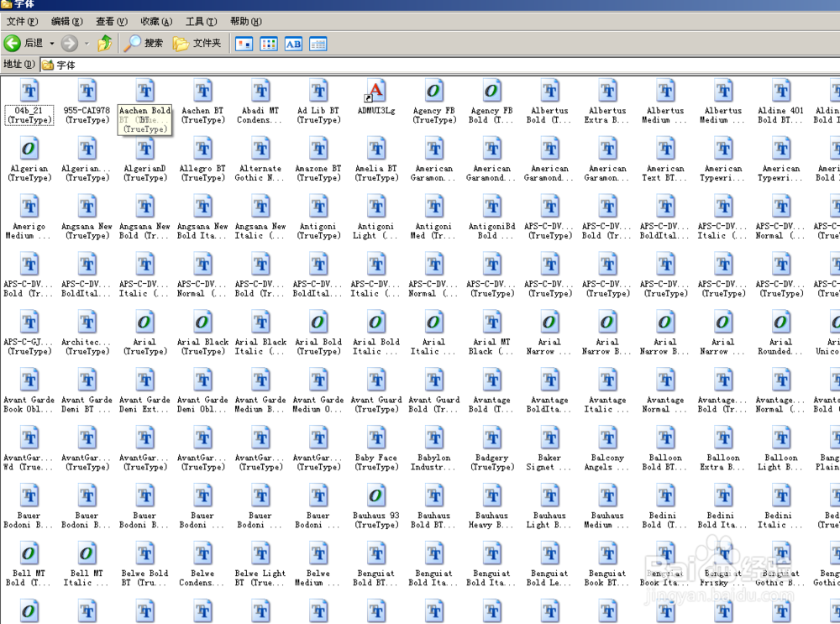Select the Alternate Gothic font icon

pyautogui.click(x=261, y=148)
